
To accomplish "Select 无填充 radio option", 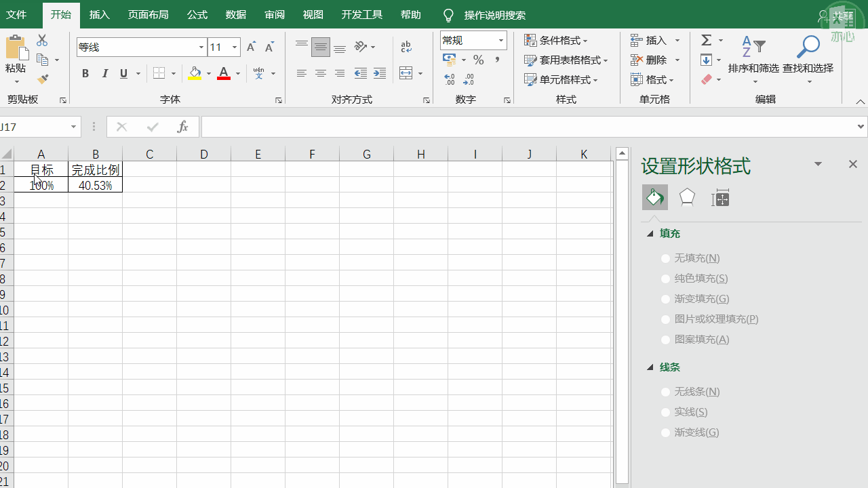I will [666, 258].
